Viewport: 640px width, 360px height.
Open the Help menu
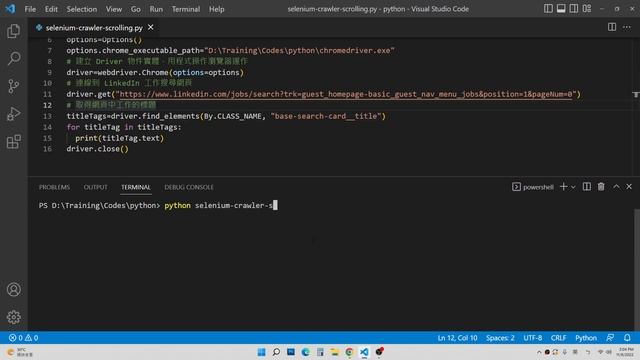click(x=217, y=9)
